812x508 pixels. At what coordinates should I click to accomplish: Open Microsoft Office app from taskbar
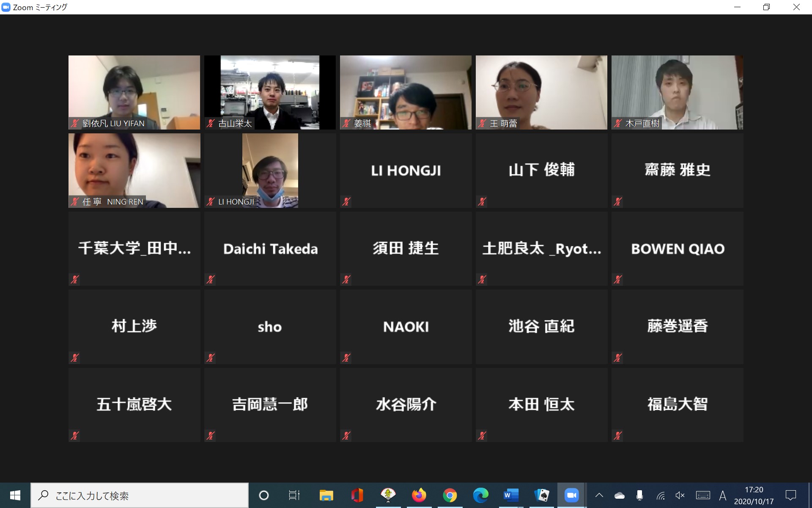[x=357, y=495]
